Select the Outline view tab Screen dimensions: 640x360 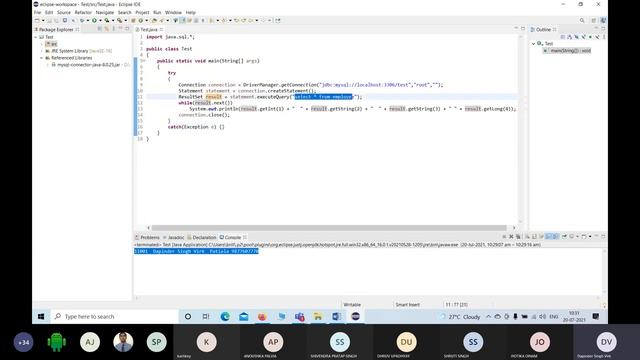tap(543, 29)
